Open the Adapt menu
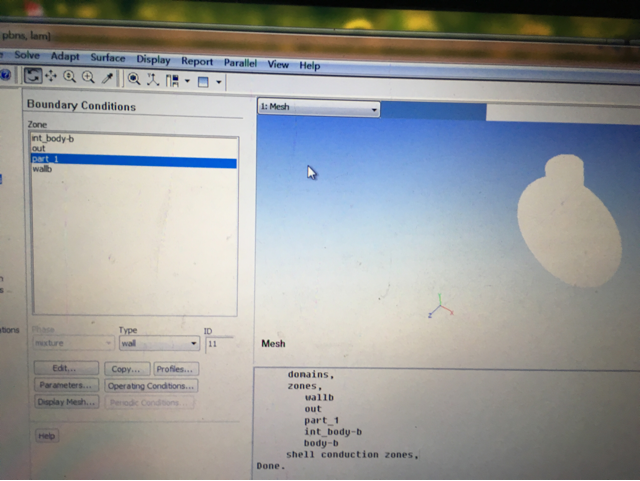 (65, 56)
